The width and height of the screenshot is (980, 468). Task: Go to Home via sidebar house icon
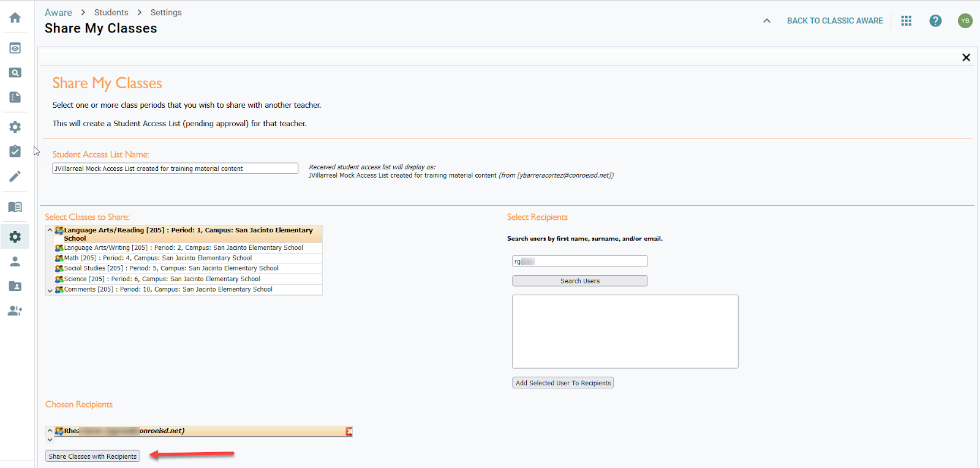(15, 18)
